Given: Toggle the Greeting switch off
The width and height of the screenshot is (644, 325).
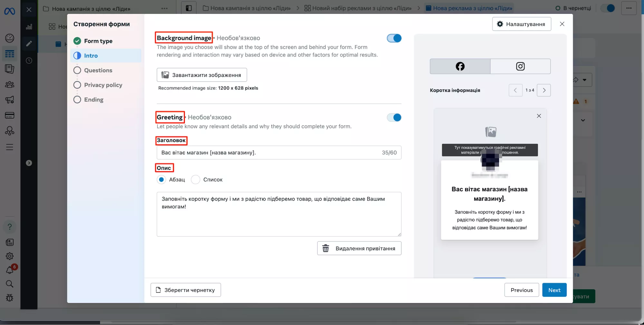Looking at the screenshot, I should pyautogui.click(x=394, y=117).
